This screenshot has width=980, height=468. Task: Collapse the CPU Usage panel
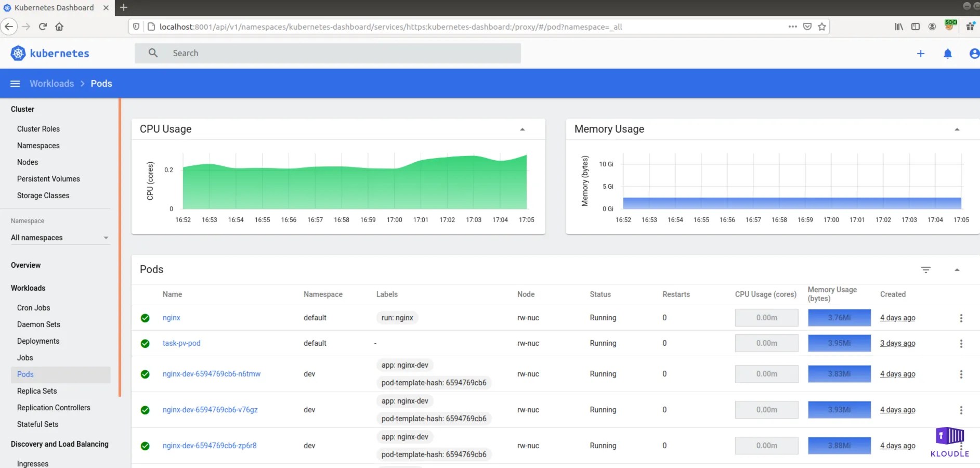point(523,128)
